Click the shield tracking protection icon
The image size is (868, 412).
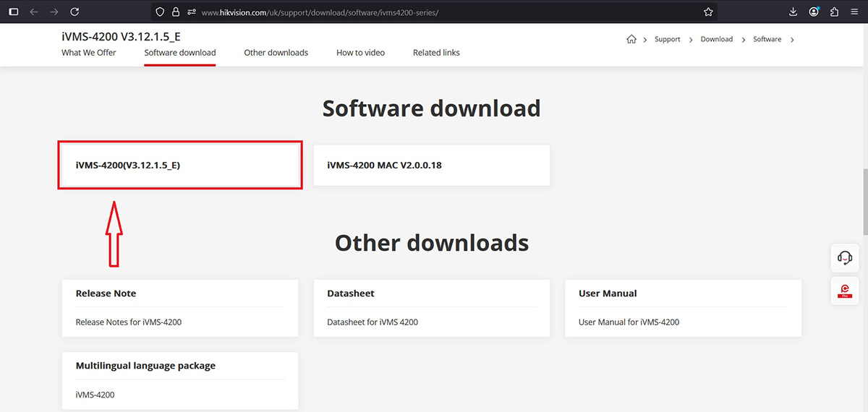click(x=161, y=12)
